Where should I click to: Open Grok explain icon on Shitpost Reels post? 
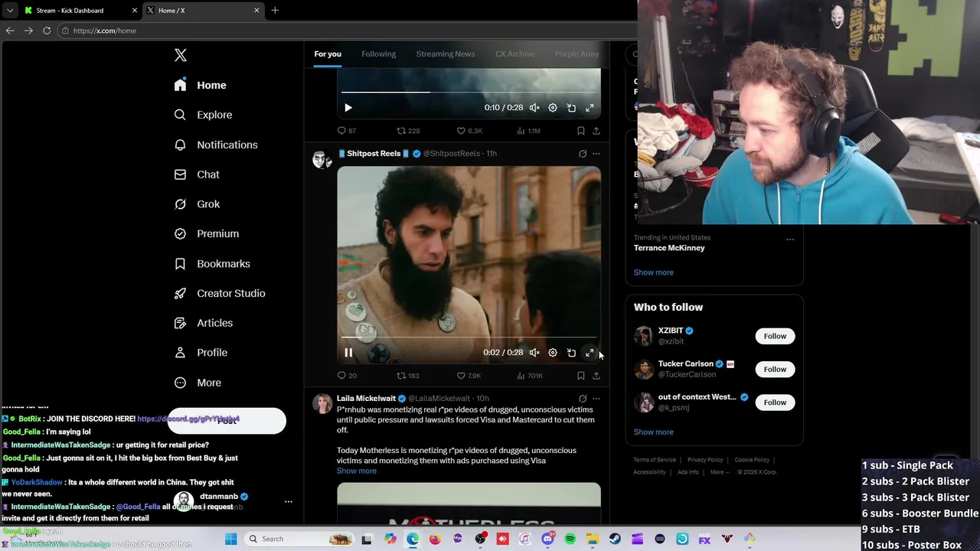[583, 154]
